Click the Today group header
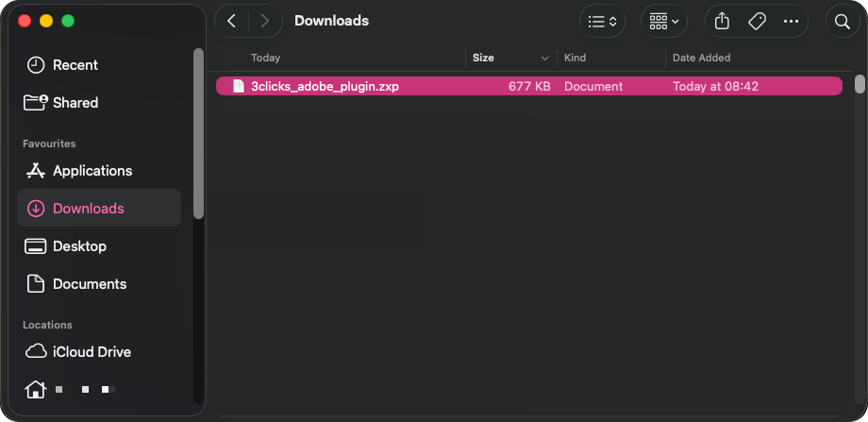This screenshot has width=868, height=422. click(x=266, y=58)
